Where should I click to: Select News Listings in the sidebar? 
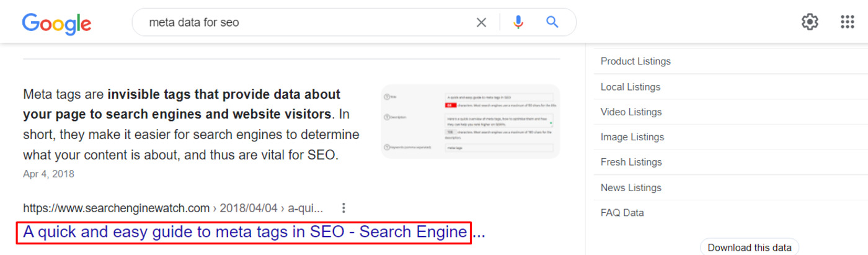pyautogui.click(x=631, y=187)
